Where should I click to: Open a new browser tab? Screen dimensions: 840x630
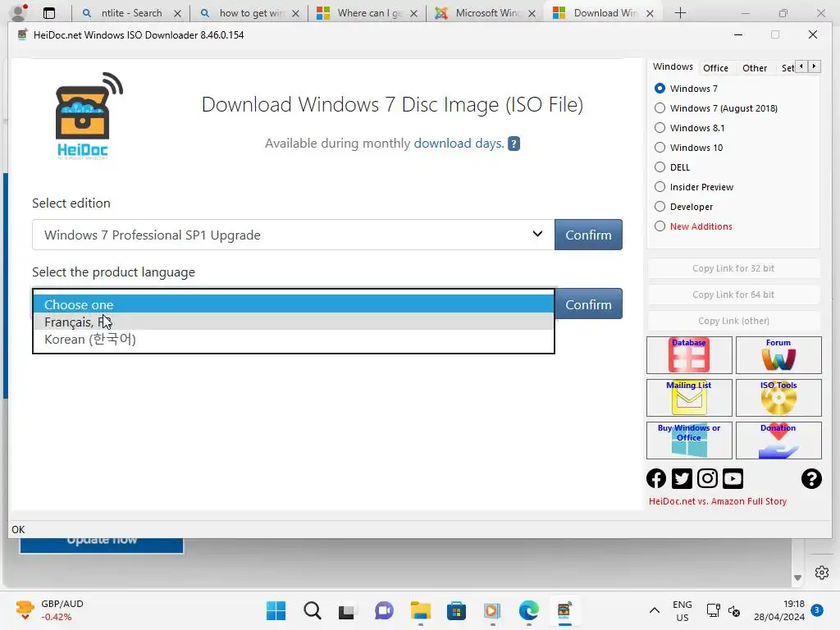[680, 13]
